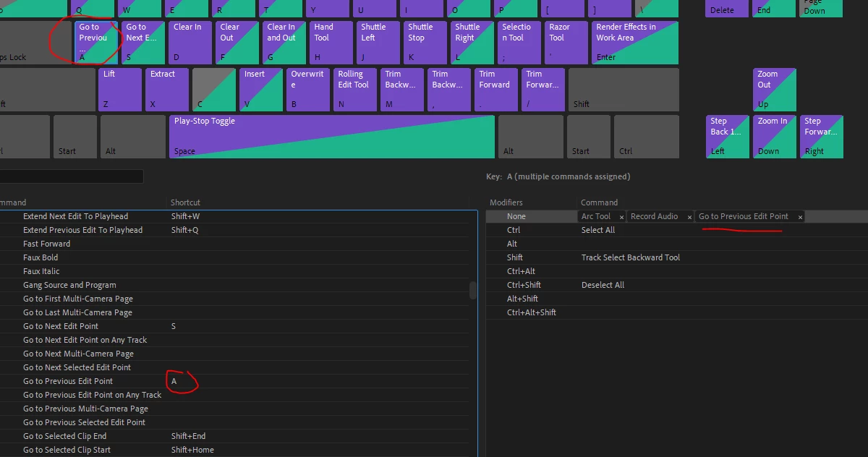Select the Alt+Shift modifier row
This screenshot has width=868, height=457.
[676, 299]
